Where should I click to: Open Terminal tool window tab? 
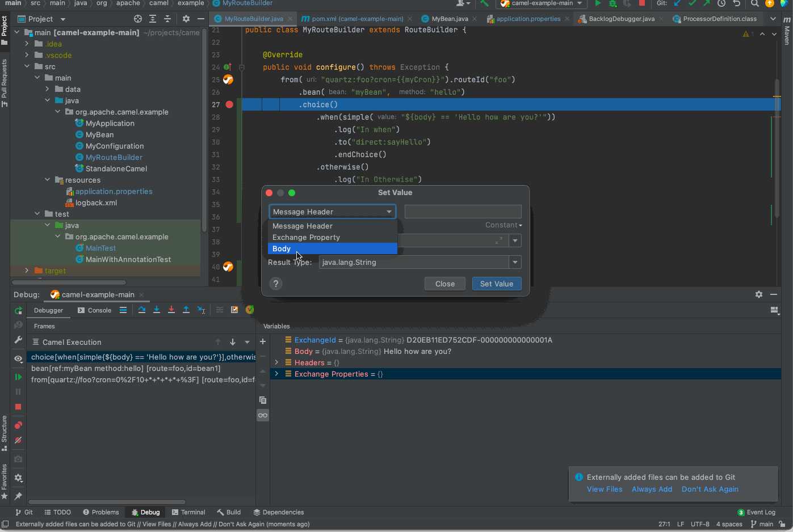188,512
